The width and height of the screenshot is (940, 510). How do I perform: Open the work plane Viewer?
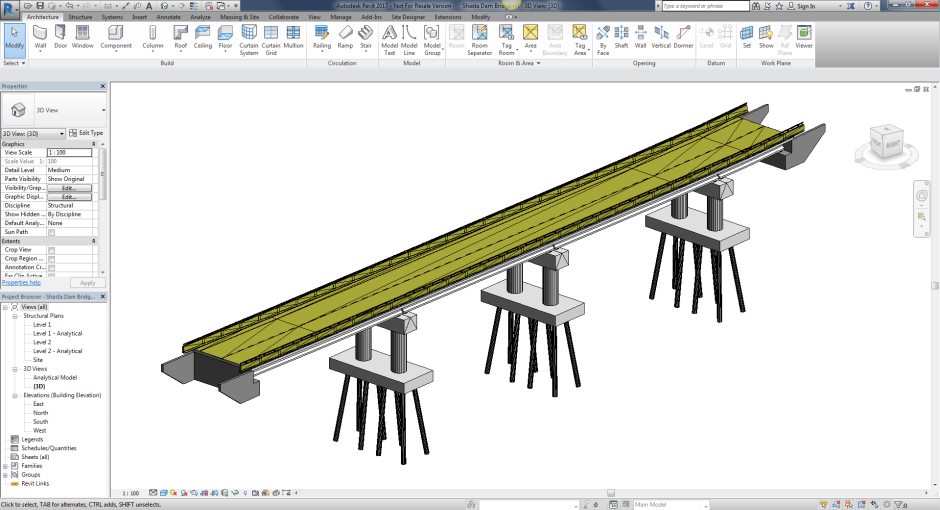point(803,37)
